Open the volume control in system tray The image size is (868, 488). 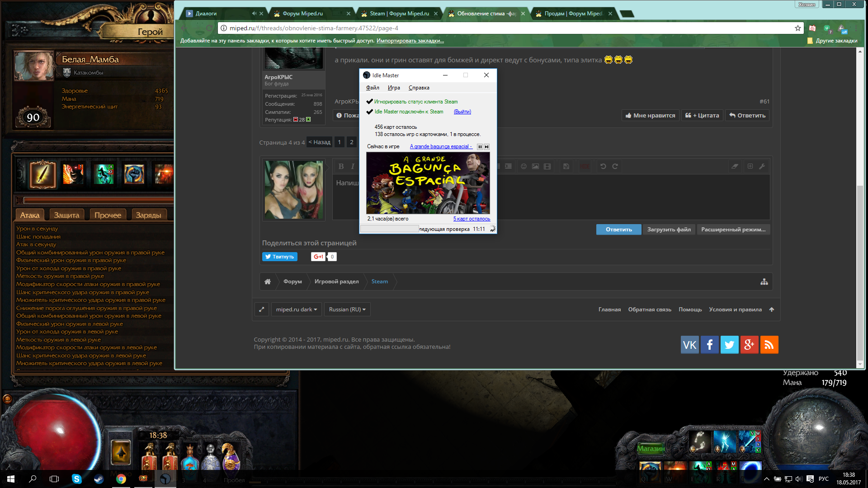(x=799, y=479)
